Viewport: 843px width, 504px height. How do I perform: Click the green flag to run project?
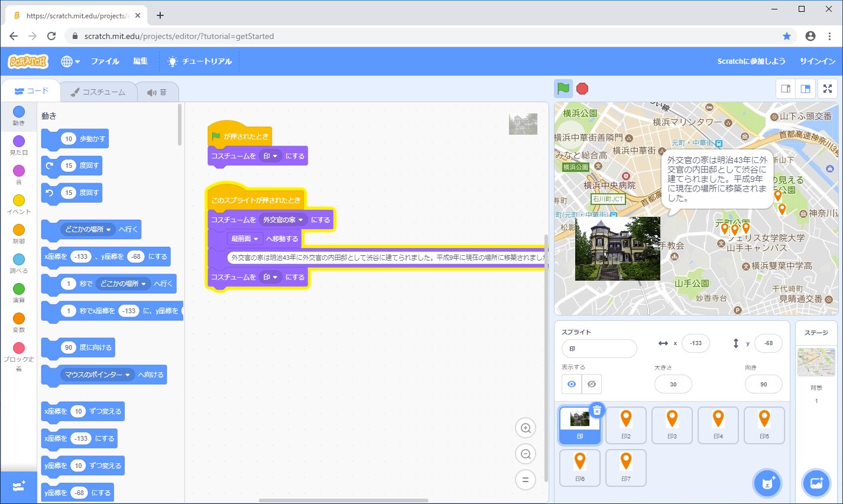coord(563,89)
